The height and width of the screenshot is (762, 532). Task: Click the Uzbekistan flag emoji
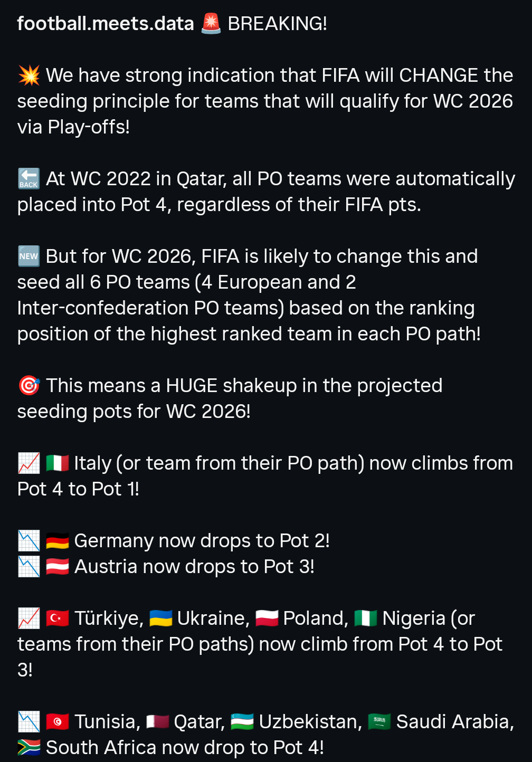[242, 722]
